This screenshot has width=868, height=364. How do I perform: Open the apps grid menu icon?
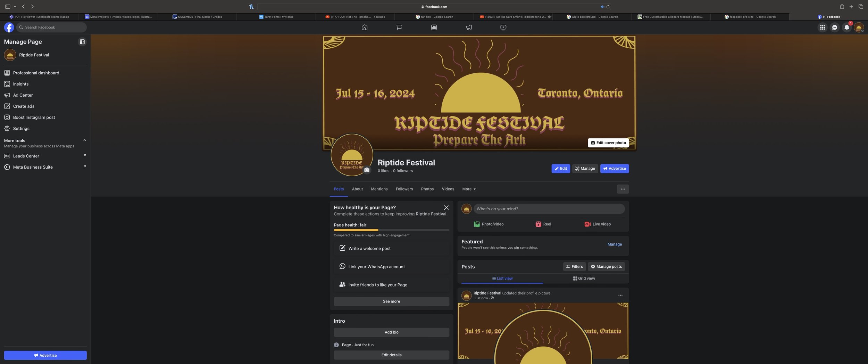tap(823, 27)
